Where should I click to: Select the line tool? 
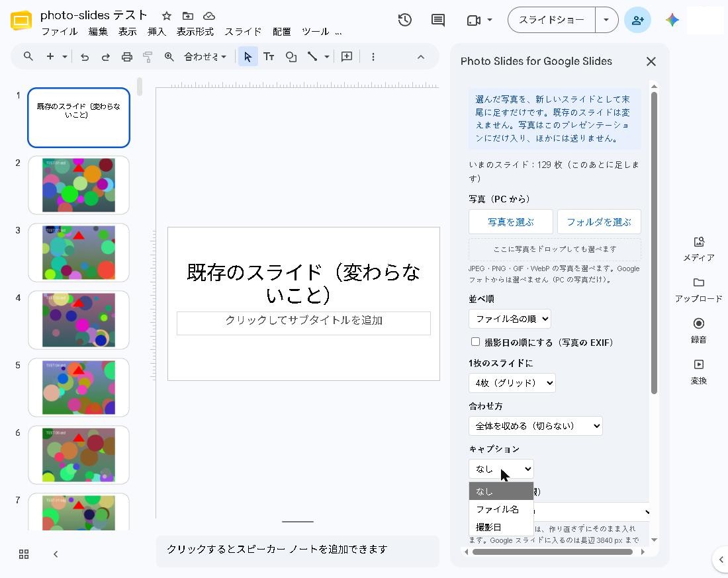click(312, 57)
